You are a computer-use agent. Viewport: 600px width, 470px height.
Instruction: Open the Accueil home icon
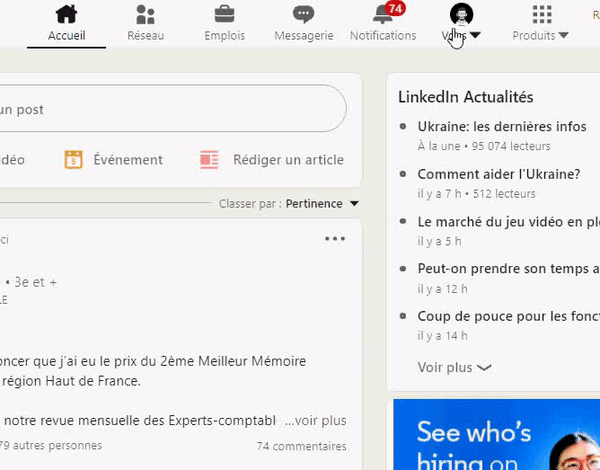pyautogui.click(x=66, y=14)
